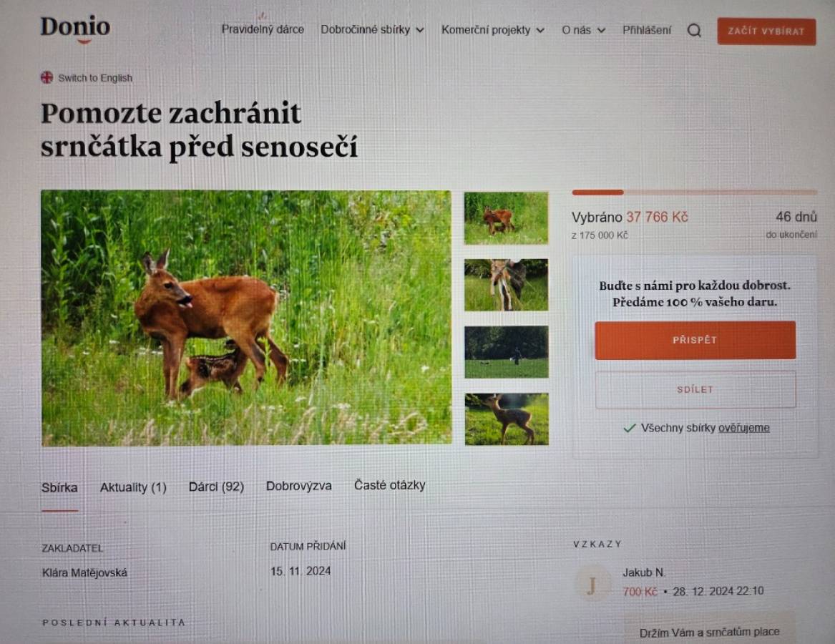Select the Časté otázky tab
Image resolution: width=835 pixels, height=644 pixels.
click(x=390, y=485)
